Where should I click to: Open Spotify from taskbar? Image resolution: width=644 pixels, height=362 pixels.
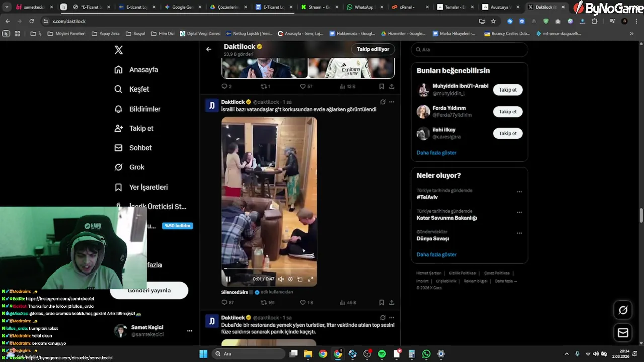[382, 354]
